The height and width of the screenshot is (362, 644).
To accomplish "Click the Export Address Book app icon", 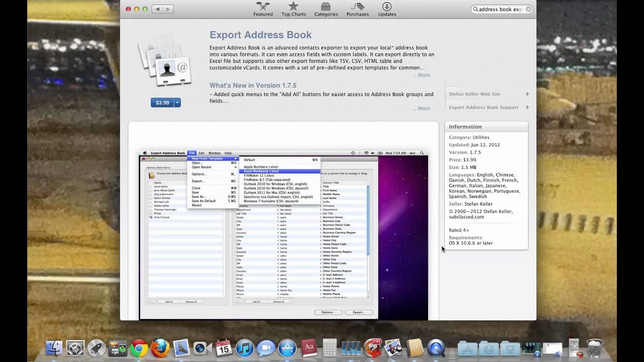I will 165,61.
